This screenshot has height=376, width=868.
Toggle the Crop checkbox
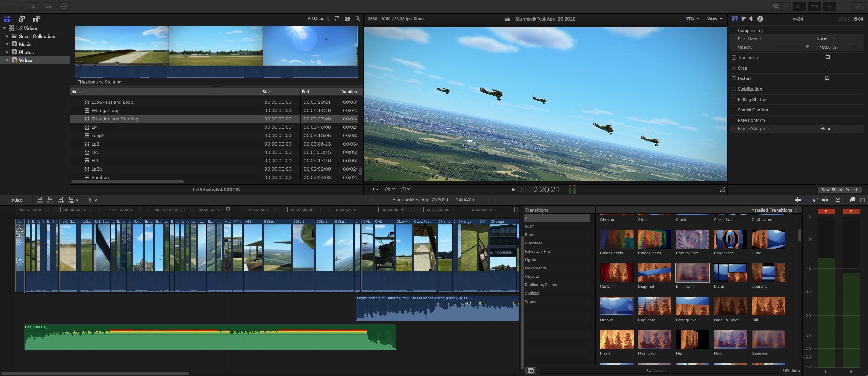[734, 68]
